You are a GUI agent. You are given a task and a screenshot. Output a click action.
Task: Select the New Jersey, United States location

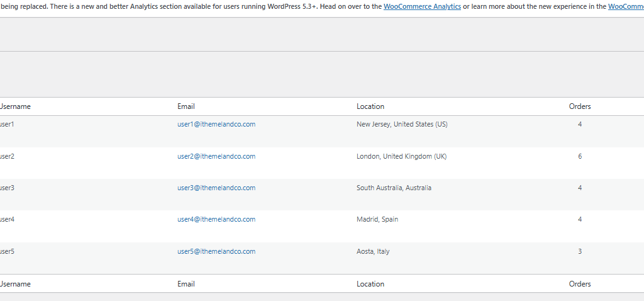point(402,124)
